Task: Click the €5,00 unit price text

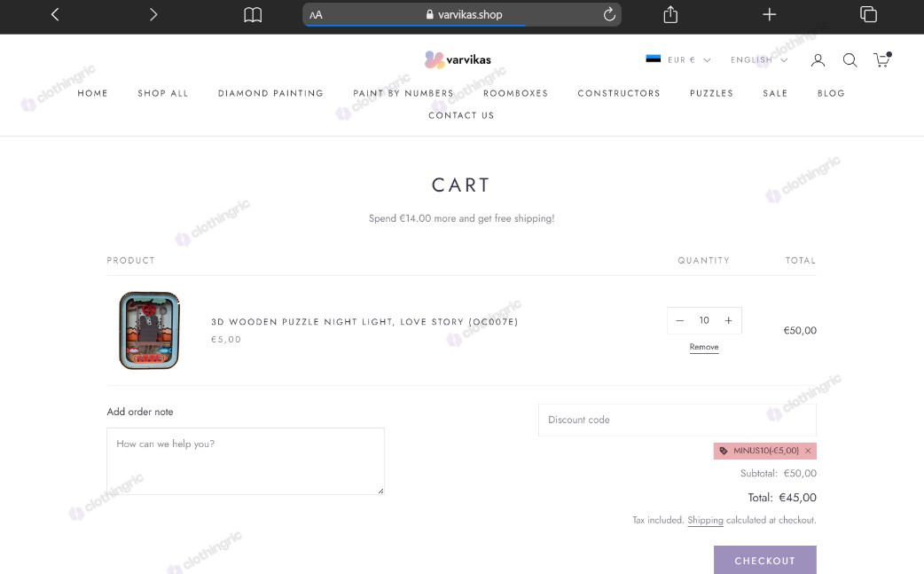Action: tap(226, 340)
